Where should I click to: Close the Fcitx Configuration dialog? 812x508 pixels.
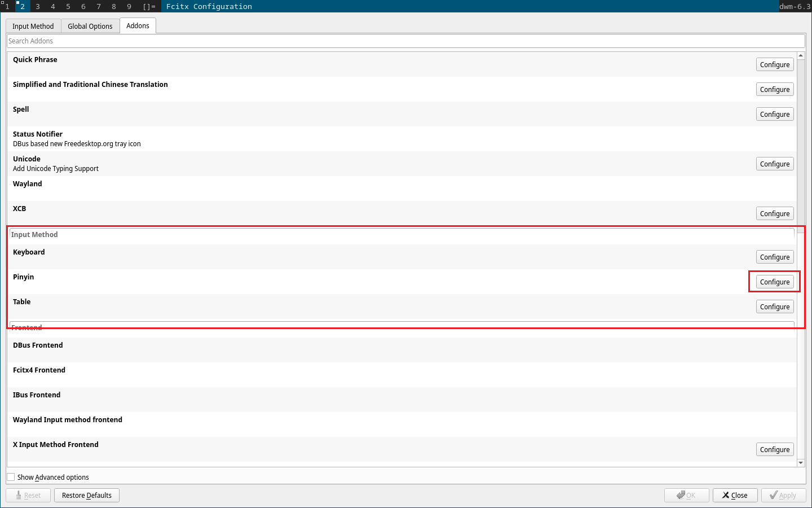click(735, 496)
